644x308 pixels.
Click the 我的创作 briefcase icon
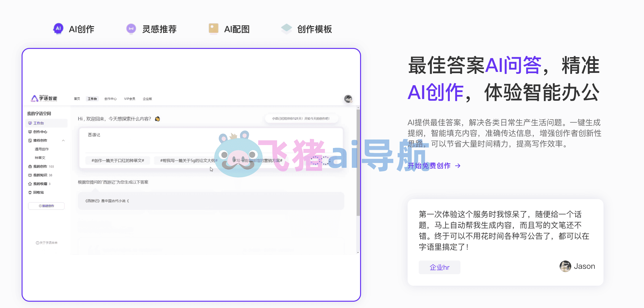click(30, 167)
